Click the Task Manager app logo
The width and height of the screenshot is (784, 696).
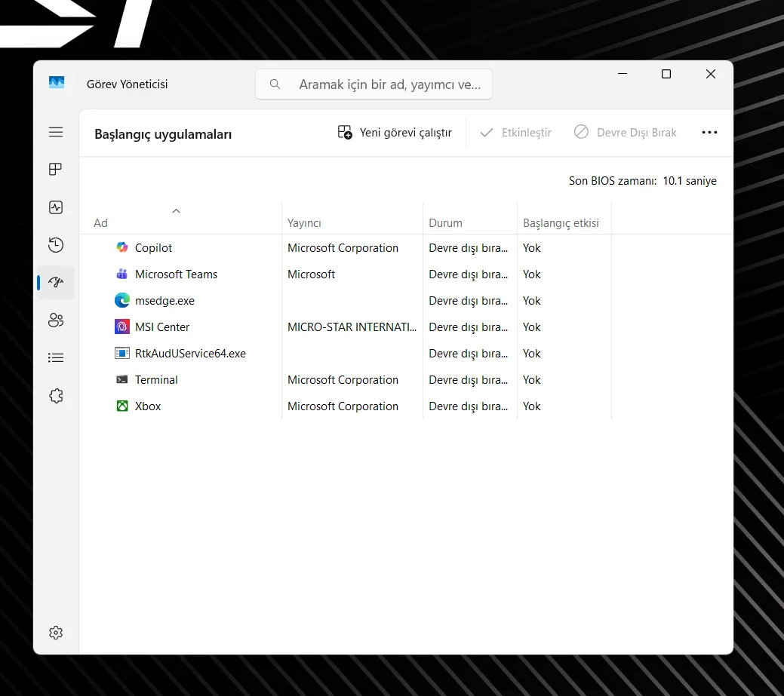coord(57,82)
